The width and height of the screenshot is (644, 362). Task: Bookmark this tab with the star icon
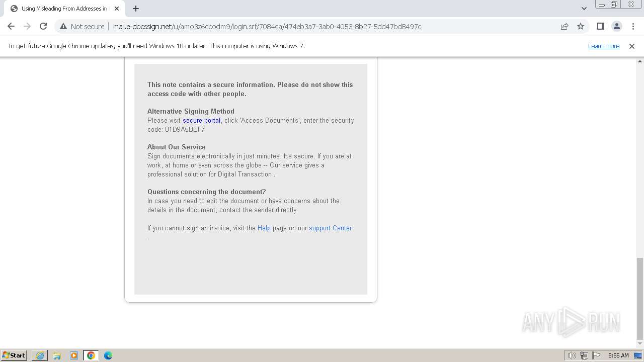pyautogui.click(x=581, y=26)
